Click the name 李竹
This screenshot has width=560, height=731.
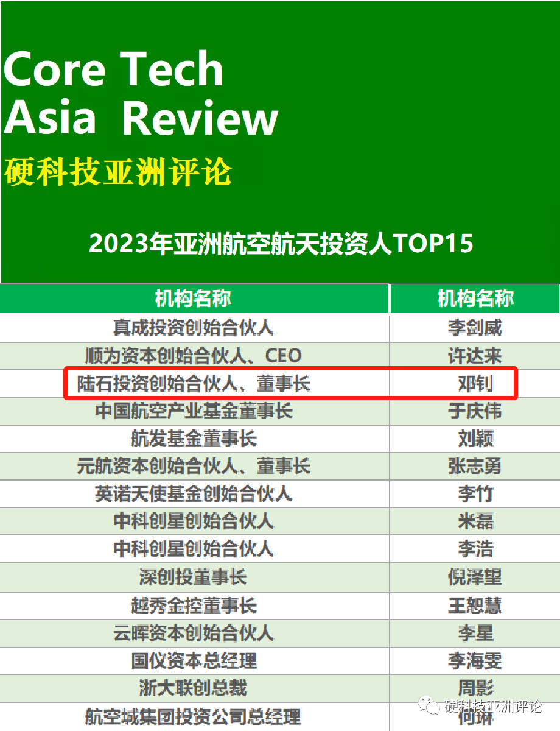[x=475, y=493]
